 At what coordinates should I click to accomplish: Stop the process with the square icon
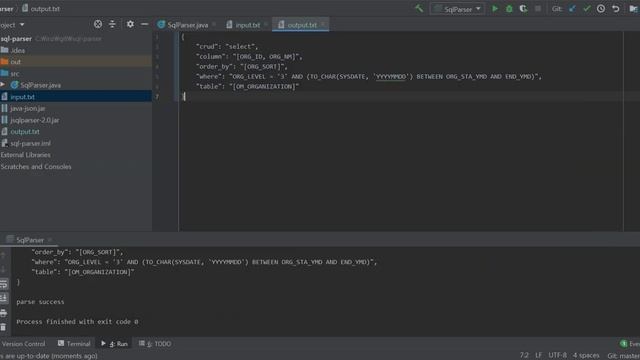[538, 9]
